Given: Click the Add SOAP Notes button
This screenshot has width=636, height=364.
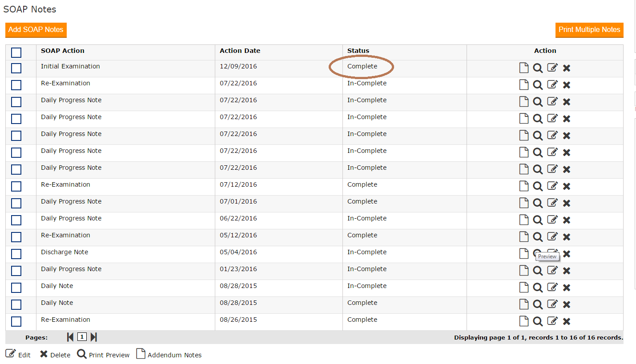Looking at the screenshot, I should pos(36,30).
